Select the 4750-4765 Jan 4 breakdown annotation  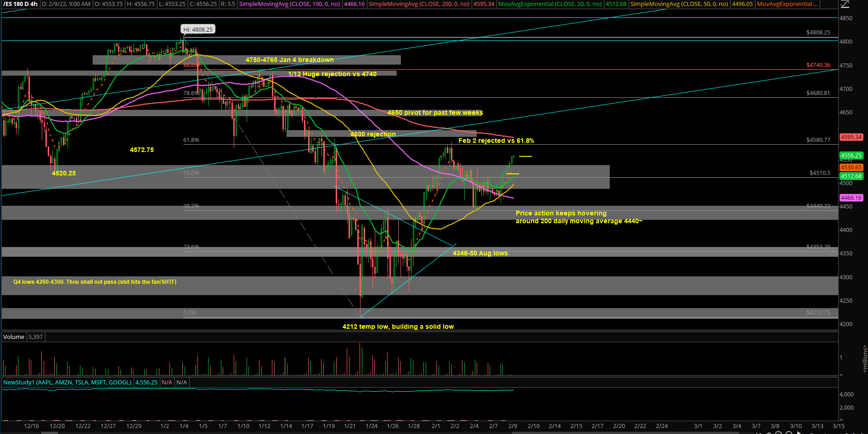pos(289,60)
